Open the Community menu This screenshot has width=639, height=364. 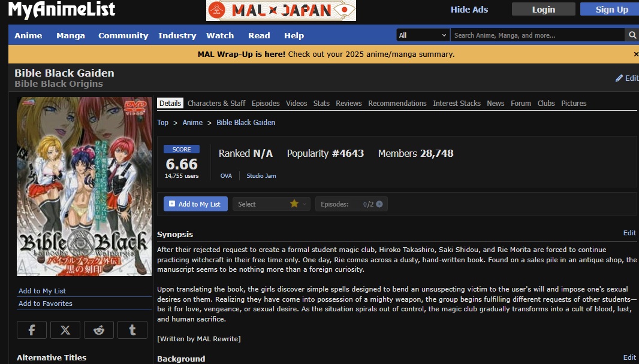click(123, 35)
